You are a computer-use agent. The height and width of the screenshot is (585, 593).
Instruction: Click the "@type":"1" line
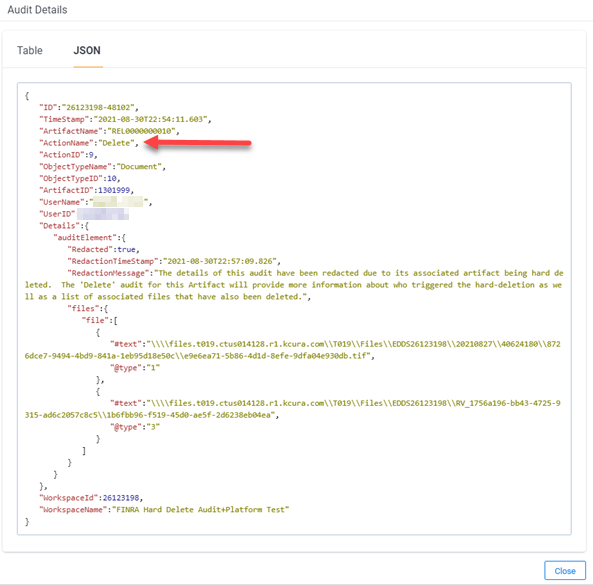click(135, 368)
